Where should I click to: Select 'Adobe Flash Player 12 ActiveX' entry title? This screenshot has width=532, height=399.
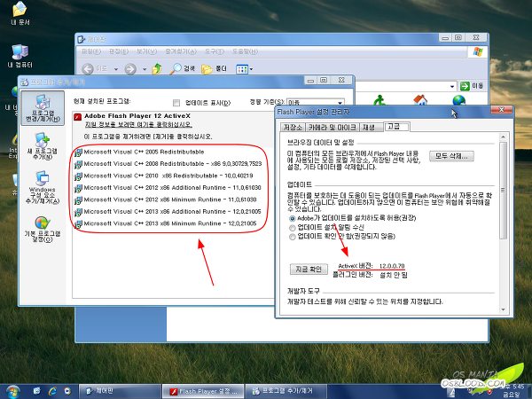(x=137, y=116)
